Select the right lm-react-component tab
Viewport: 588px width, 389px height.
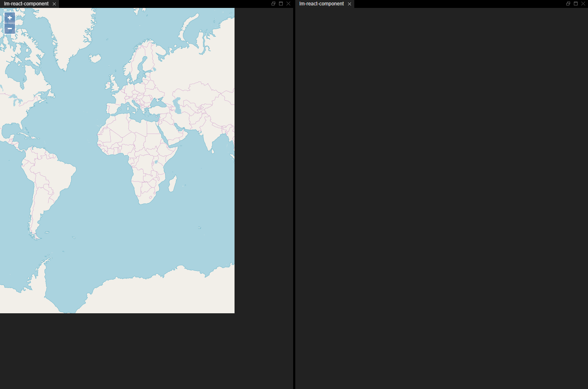[321, 4]
